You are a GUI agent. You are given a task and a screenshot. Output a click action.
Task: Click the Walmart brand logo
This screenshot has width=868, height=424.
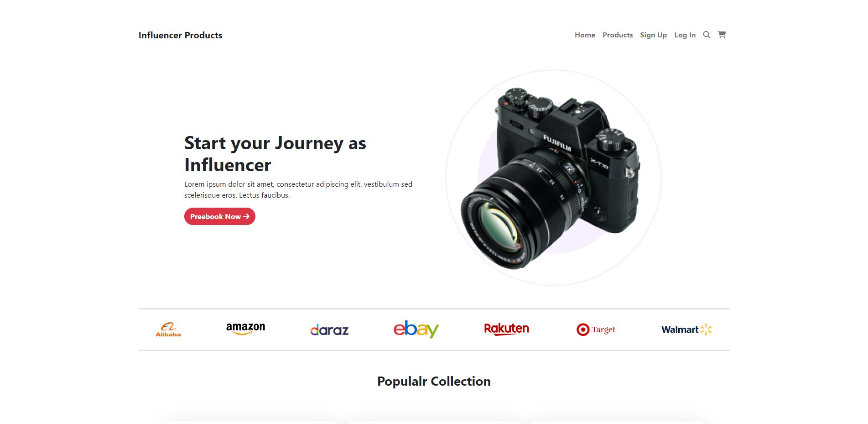[x=686, y=330]
